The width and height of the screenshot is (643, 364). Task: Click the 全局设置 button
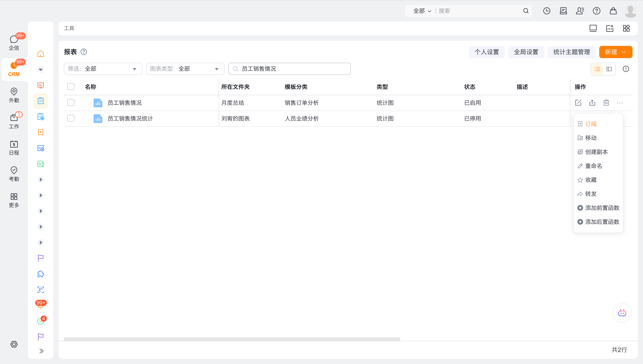click(526, 52)
